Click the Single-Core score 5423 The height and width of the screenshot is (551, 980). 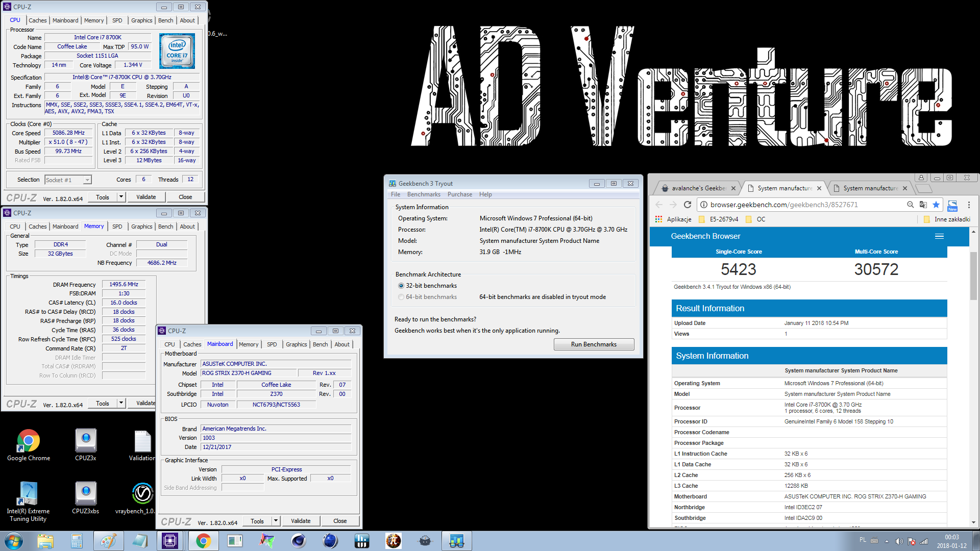739,269
